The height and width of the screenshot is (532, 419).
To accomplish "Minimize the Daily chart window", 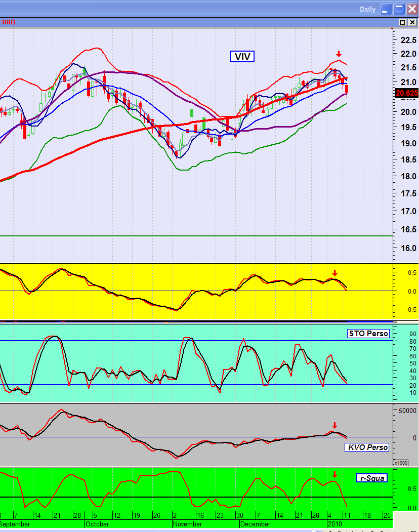I will (386, 9).
